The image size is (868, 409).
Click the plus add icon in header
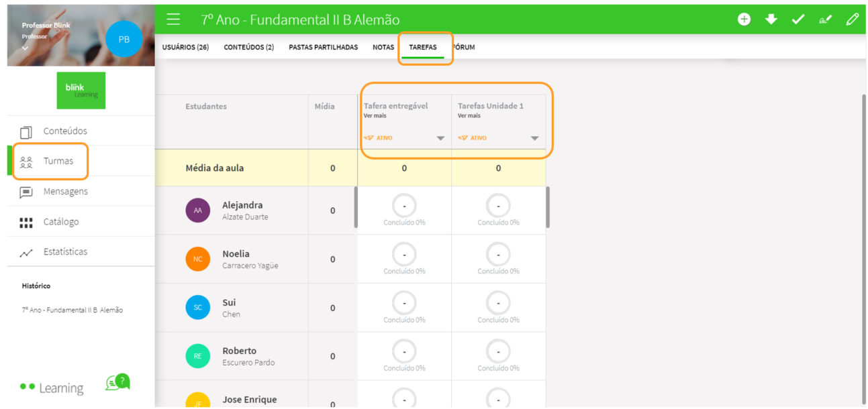tap(744, 19)
